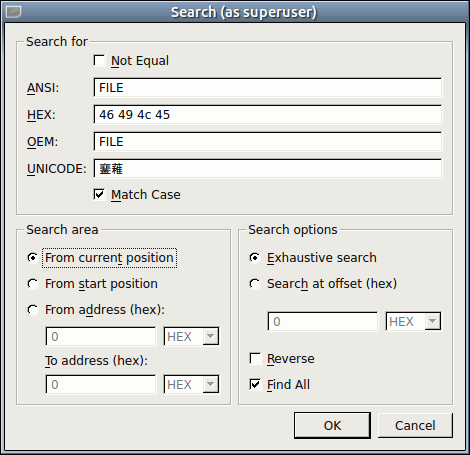Image resolution: width=470 pixels, height=455 pixels.
Task: Click the HEX field with 46 49 4c 45
Action: point(268,115)
